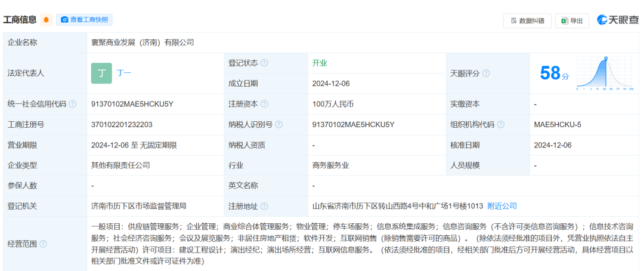Image resolution: width=644 pixels, height=271 pixels.
Task: Open legal representative 丁一 link
Action: (x=123, y=73)
